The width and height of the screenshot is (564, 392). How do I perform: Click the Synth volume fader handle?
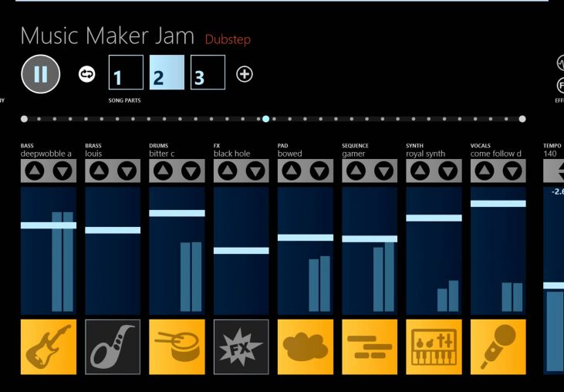tap(434, 218)
